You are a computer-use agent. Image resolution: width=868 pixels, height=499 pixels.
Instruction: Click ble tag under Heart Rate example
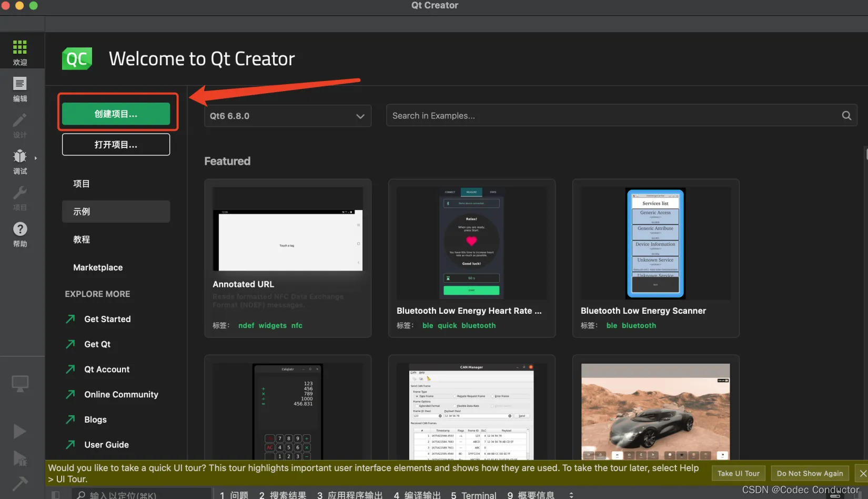[428, 325]
